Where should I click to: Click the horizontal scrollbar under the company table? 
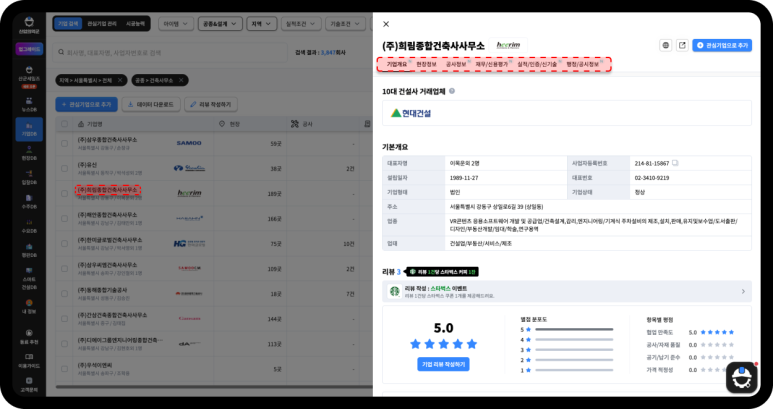(214, 387)
